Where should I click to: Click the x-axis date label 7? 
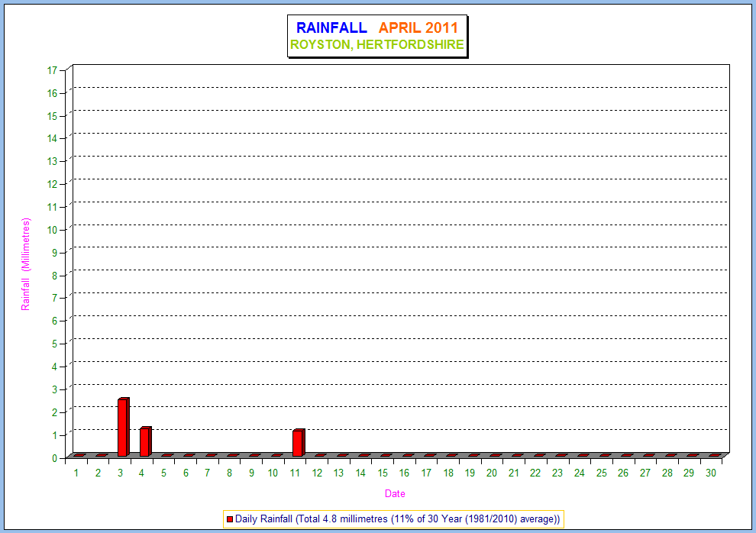point(207,473)
